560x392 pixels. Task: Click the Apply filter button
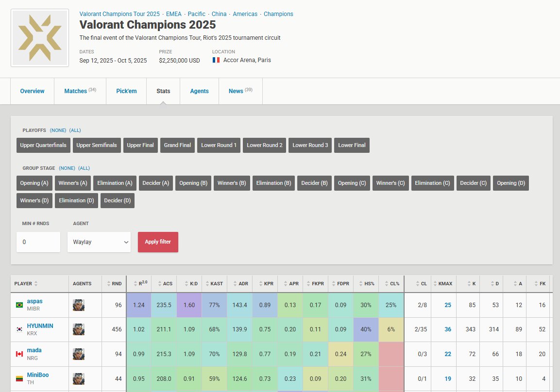(158, 242)
